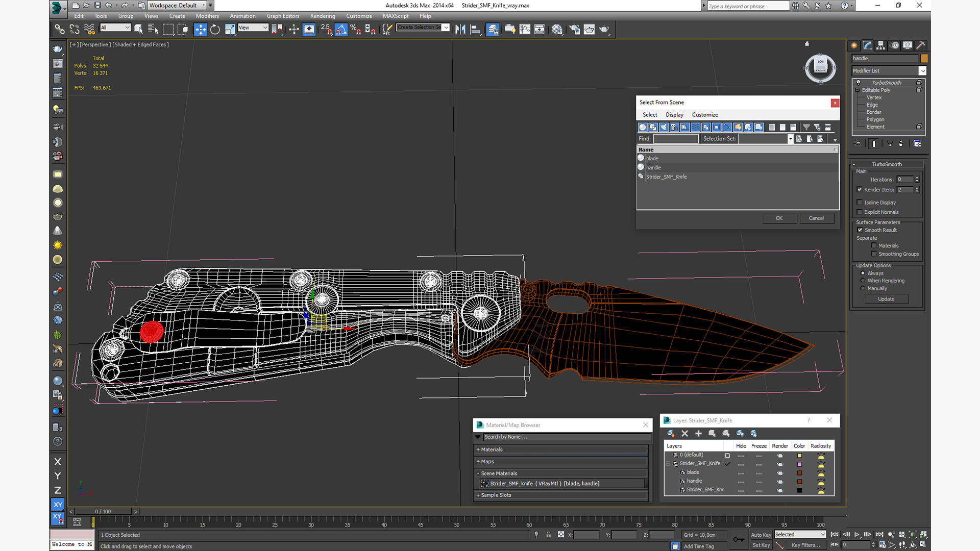Select the When Rendering update option
Screen dimensions: 980x551
pyautogui.click(x=863, y=281)
